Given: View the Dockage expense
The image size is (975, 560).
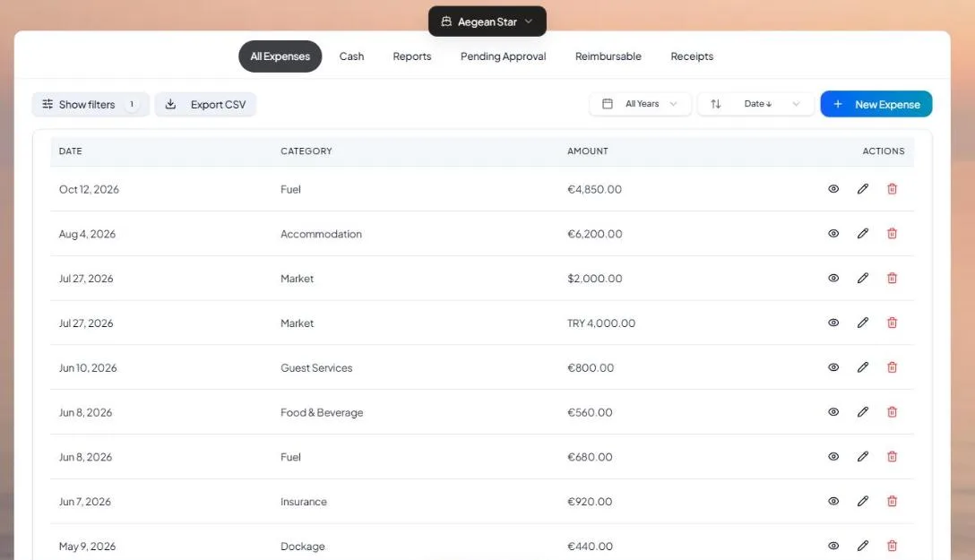Looking at the screenshot, I should (833, 546).
